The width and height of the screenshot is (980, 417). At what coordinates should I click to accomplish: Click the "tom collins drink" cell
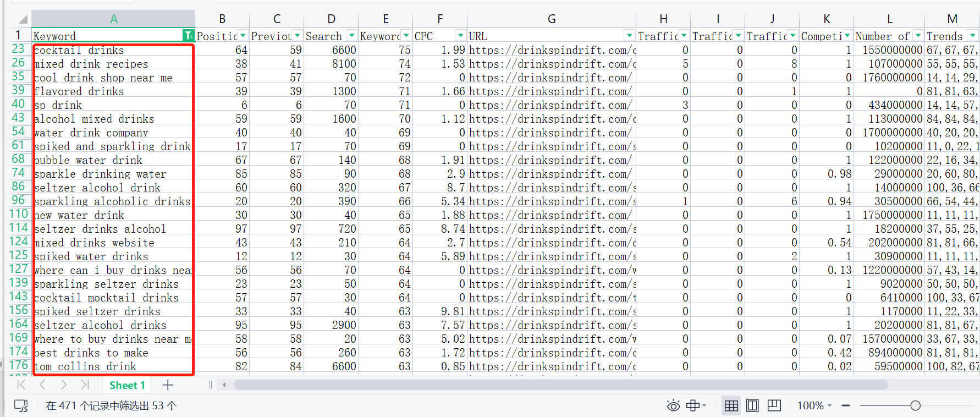[113, 366]
